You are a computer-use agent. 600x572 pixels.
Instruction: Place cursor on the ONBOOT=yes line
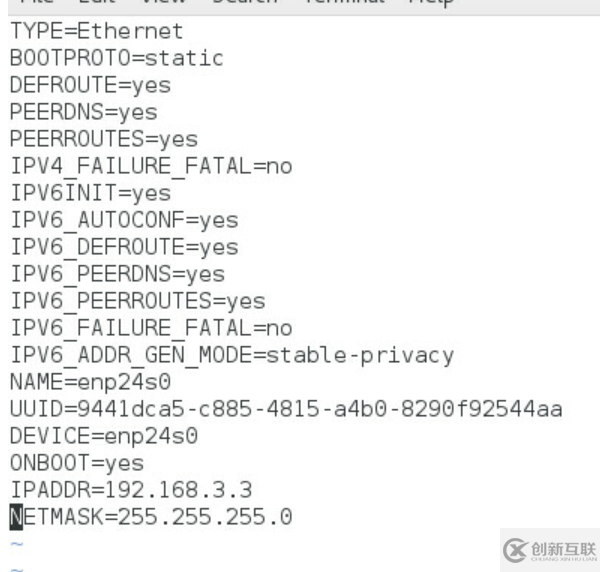click(77, 463)
